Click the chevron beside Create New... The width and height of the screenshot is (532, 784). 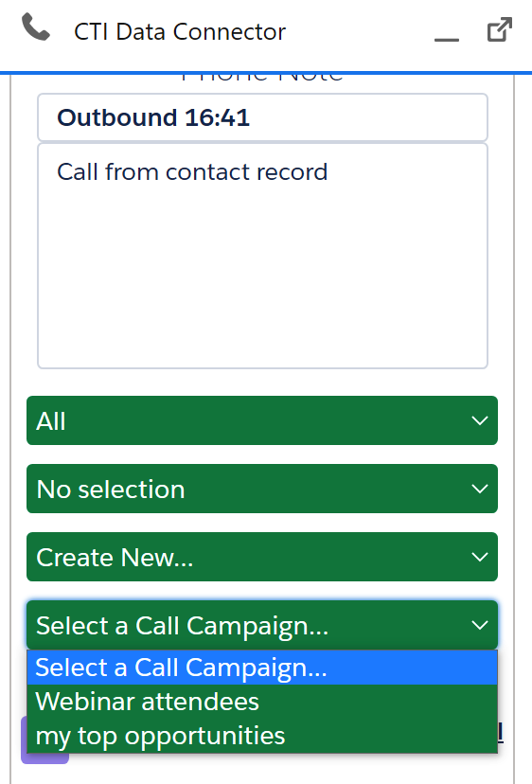pyautogui.click(x=480, y=557)
